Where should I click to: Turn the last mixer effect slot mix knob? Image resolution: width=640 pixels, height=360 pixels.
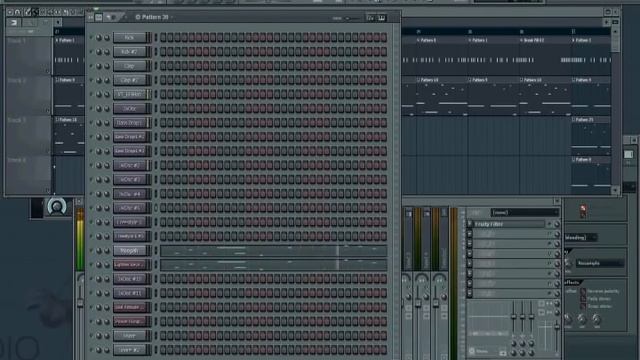(x=557, y=293)
